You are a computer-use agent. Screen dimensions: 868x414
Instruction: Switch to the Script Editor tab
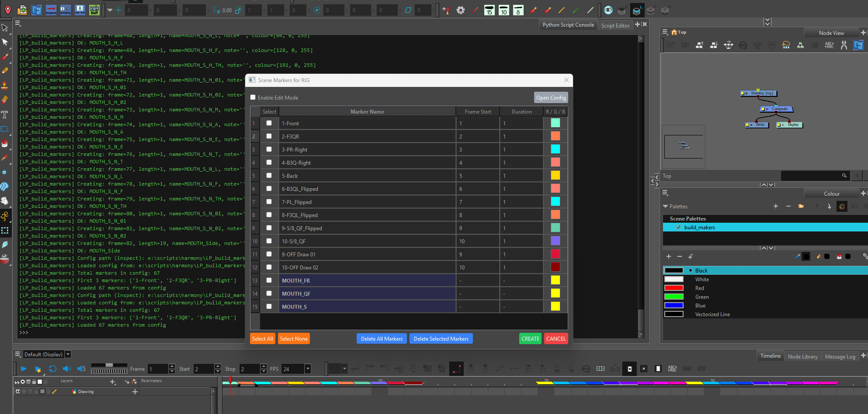click(x=615, y=25)
